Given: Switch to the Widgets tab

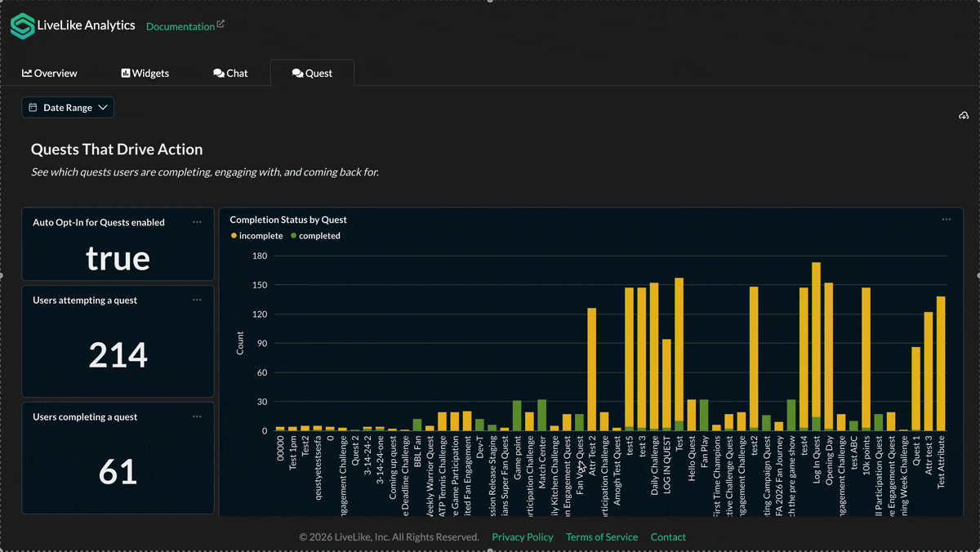Looking at the screenshot, I should (x=145, y=73).
